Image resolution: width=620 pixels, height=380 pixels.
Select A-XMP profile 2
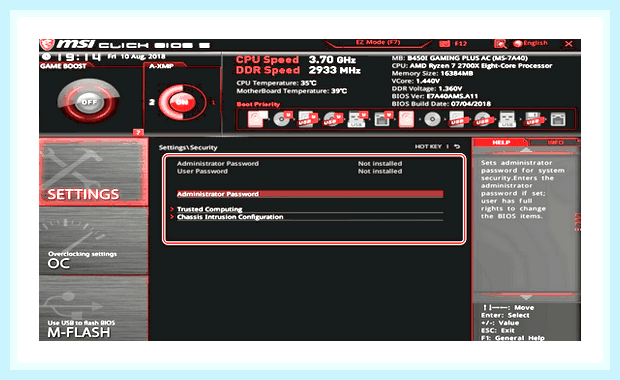click(x=151, y=102)
